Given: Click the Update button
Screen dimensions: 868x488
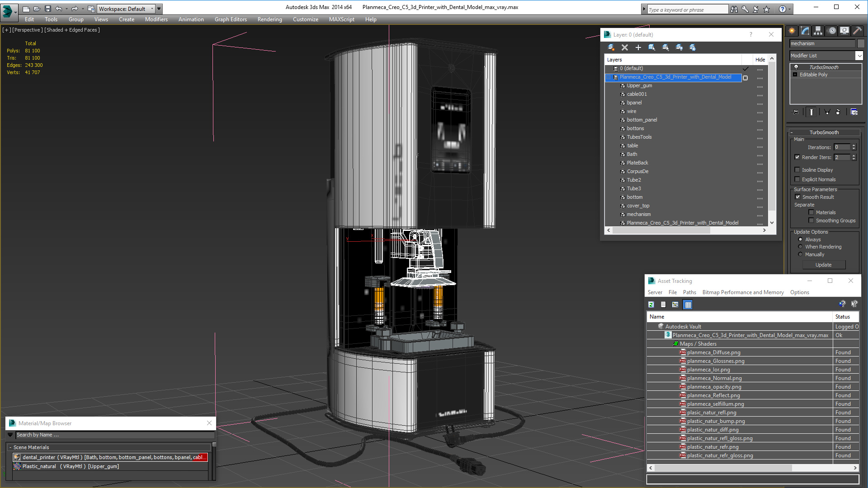Looking at the screenshot, I should (x=823, y=265).
